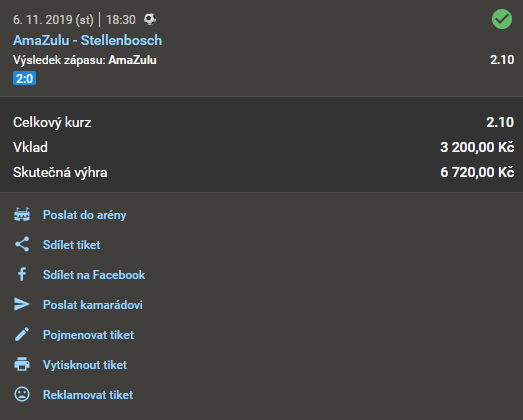
Task: Click the sad face complaint icon
Action: click(x=22, y=394)
